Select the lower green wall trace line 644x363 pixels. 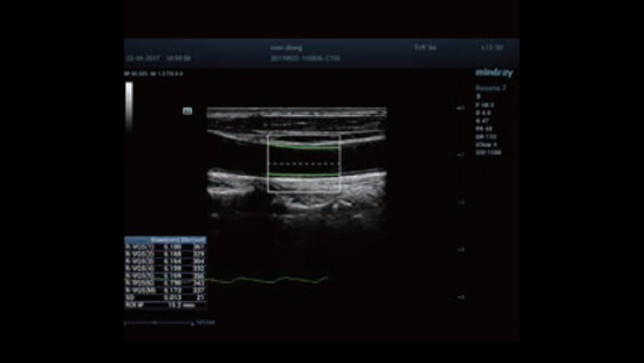click(x=303, y=174)
